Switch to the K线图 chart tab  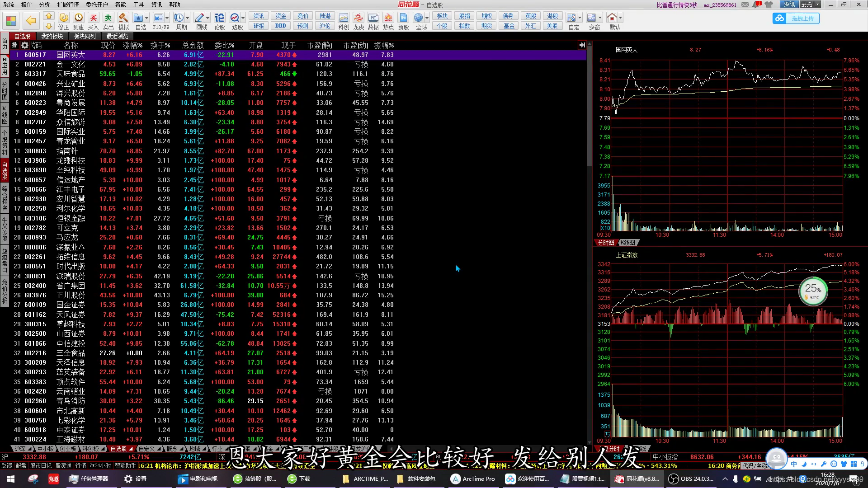pos(627,243)
